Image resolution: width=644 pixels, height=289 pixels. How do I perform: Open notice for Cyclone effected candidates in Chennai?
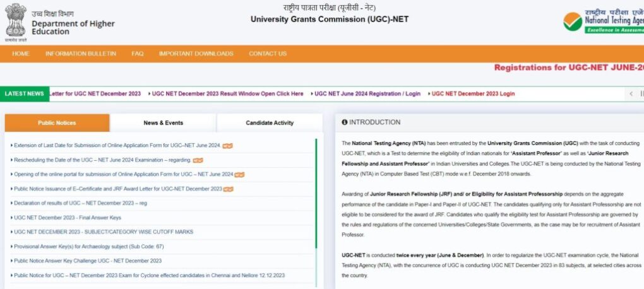[x=149, y=275]
